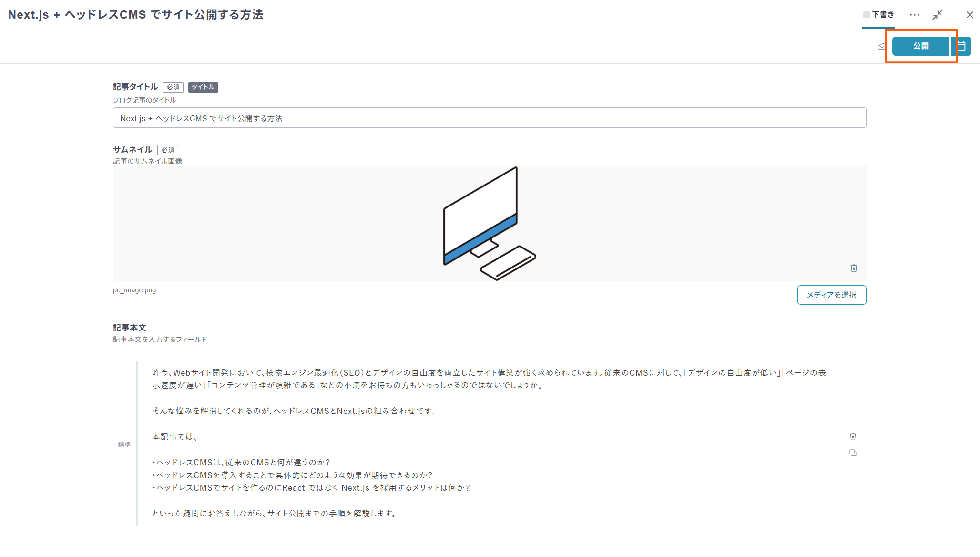Delete the article body block with trash icon
The width and height of the screenshot is (980, 557).
[x=853, y=436]
